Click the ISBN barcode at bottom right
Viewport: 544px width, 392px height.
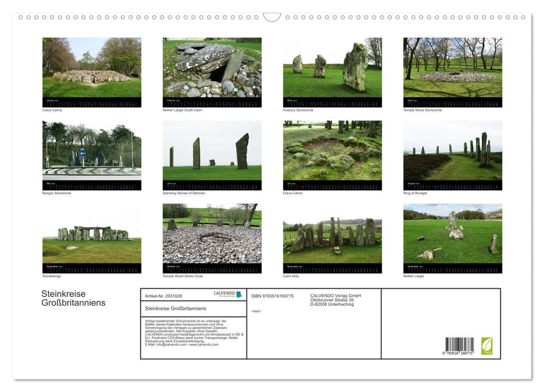[x=459, y=346]
